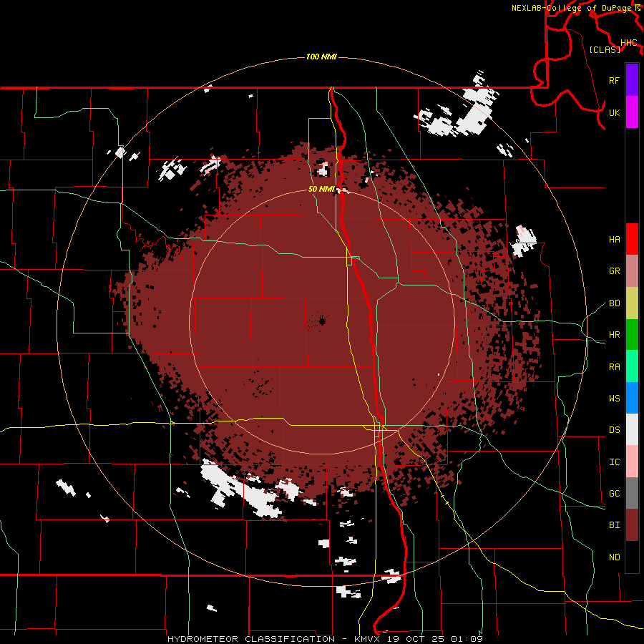Click the GC legend label

click(x=614, y=494)
